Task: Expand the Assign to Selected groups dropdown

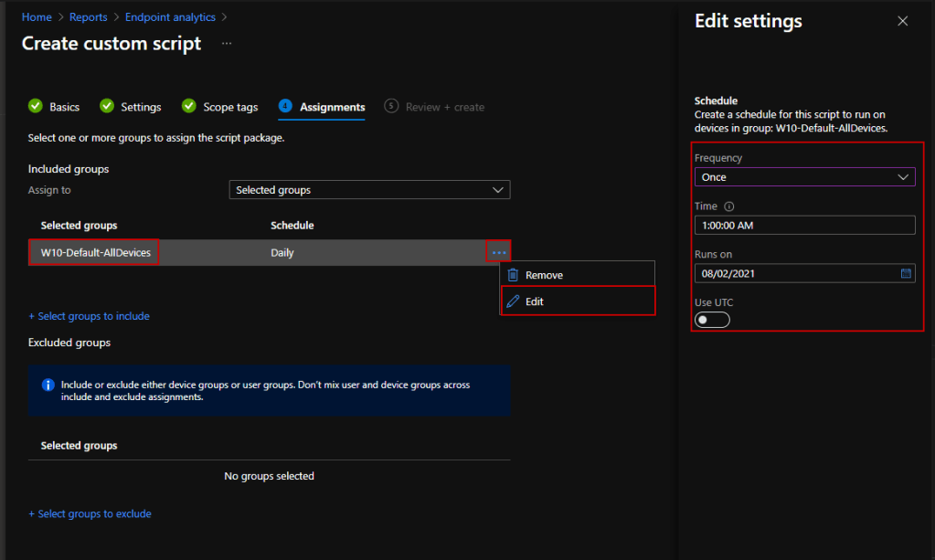Action: coord(369,190)
